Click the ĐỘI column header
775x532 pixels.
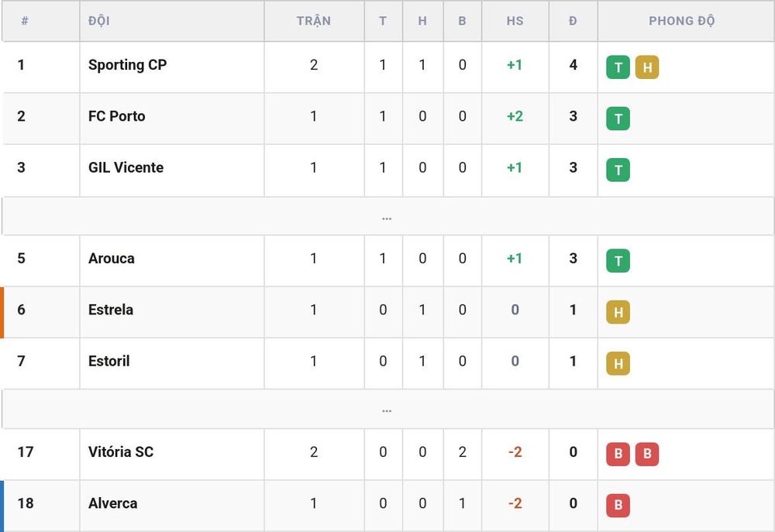coord(99,21)
